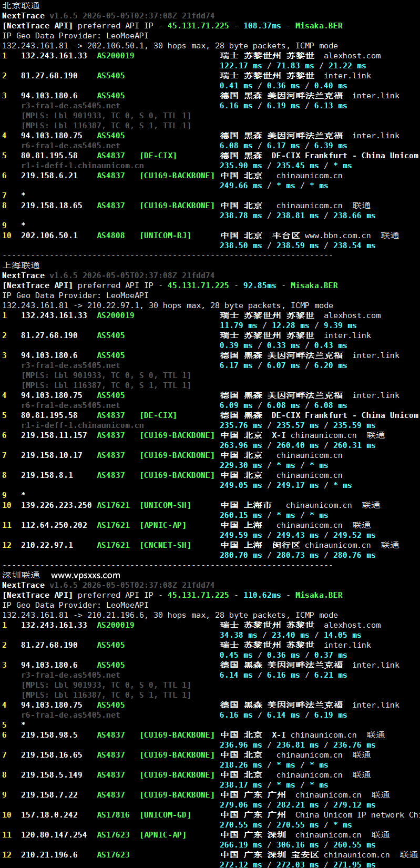The width and height of the screenshot is (420, 868).
Task: Click latency 260.15 ms / * ms / * ms
Action: 274,515
